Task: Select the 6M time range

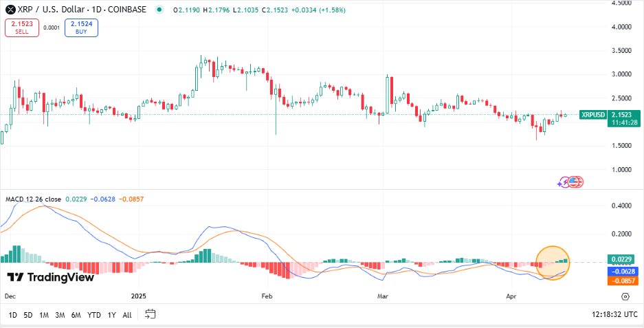Action: 76,315
